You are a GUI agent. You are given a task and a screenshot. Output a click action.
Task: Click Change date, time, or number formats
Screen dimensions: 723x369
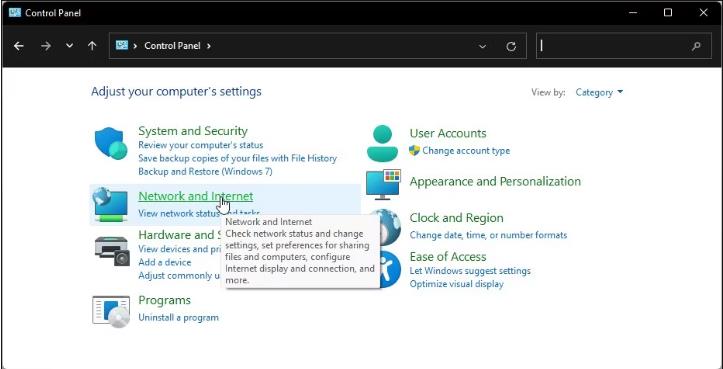click(488, 235)
